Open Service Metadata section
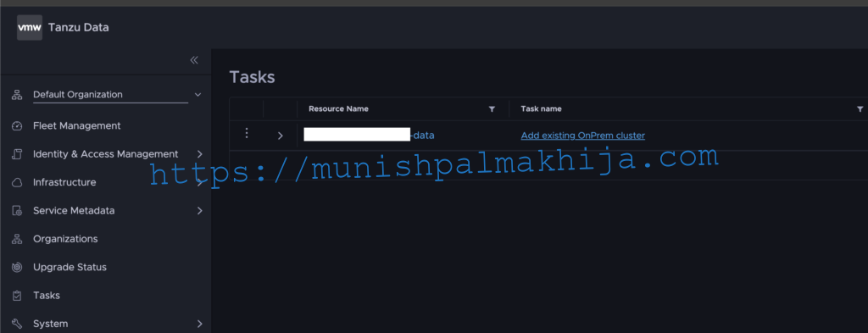The width and height of the screenshot is (868, 333). click(x=74, y=210)
